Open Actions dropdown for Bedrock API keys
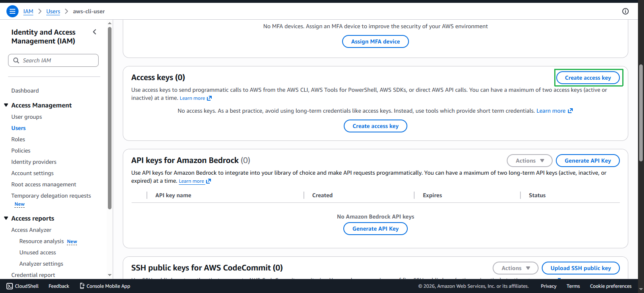644x293 pixels. click(x=530, y=161)
